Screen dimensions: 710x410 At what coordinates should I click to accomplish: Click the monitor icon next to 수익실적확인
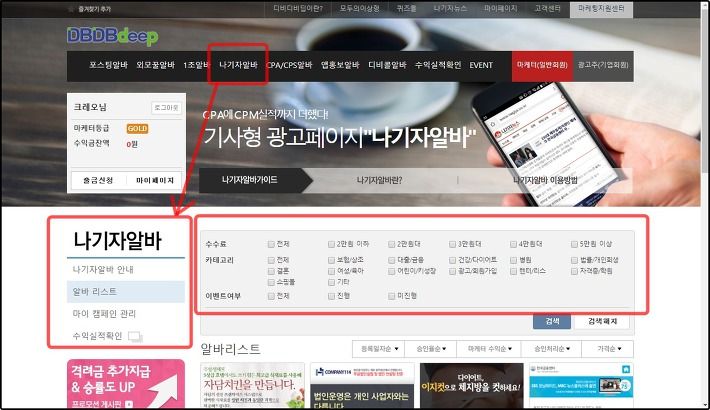coord(135,337)
